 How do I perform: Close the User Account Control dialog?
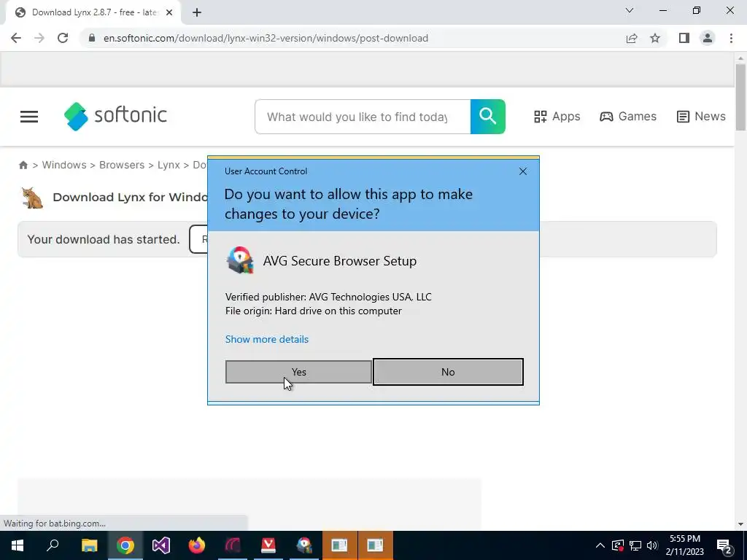click(522, 171)
